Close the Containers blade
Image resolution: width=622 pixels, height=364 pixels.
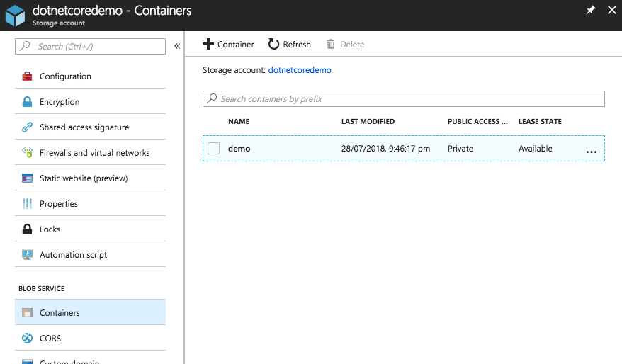612,10
